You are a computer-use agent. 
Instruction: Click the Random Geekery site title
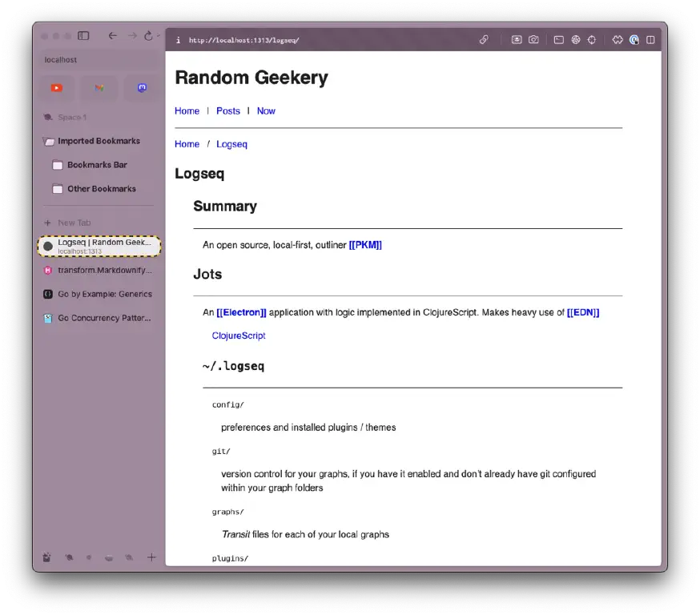pyautogui.click(x=251, y=78)
